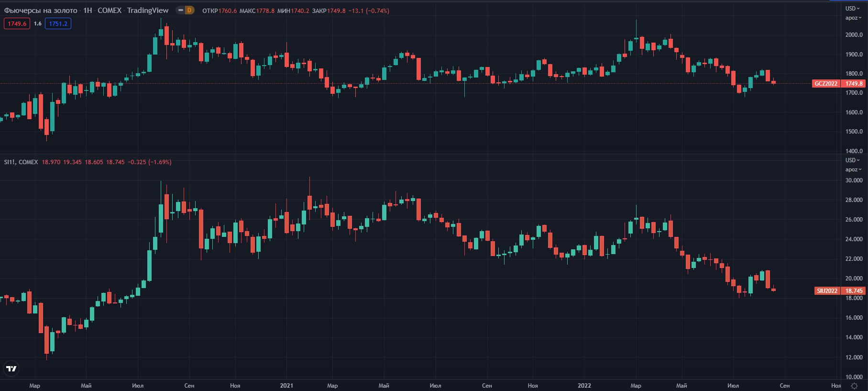
Task: Click the 18.745 last-price tag on axis
Action: [854, 290]
